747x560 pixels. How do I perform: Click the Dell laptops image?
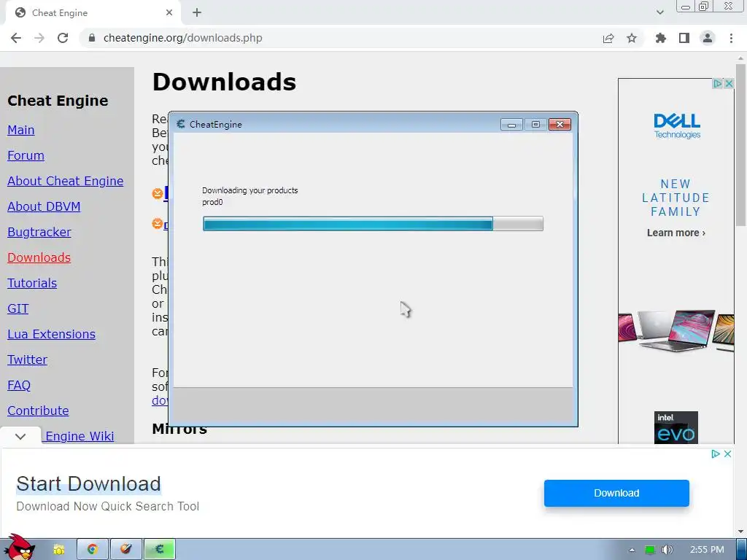pos(676,330)
